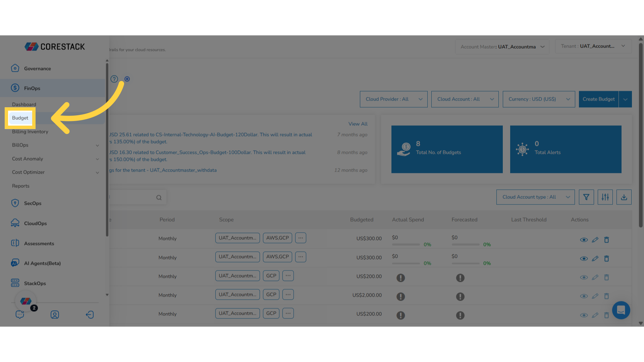Screen dimensions: 644x362
Task: View the first US$200.00 budget with eye icon
Action: [x=584, y=277]
